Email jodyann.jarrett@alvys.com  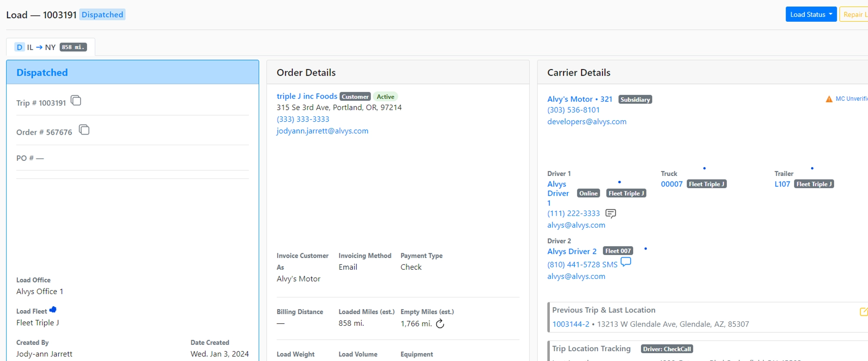point(322,131)
